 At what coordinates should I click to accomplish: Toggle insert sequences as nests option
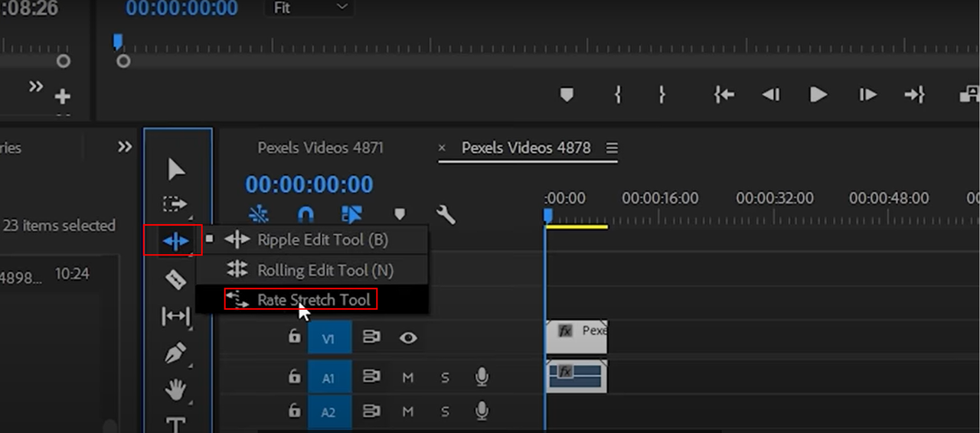pos(258,215)
